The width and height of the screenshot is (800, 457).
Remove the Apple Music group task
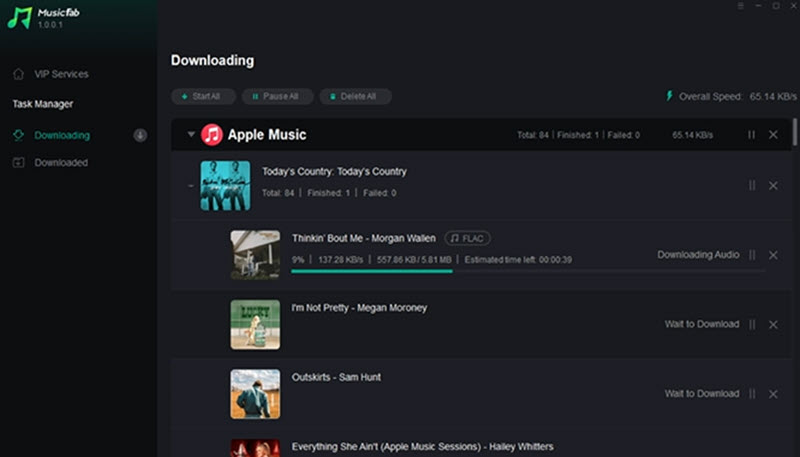click(x=773, y=135)
